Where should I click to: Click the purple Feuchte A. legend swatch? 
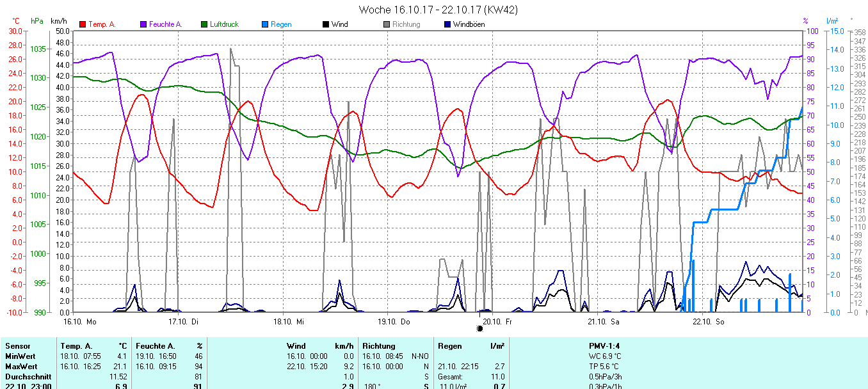click(x=143, y=24)
